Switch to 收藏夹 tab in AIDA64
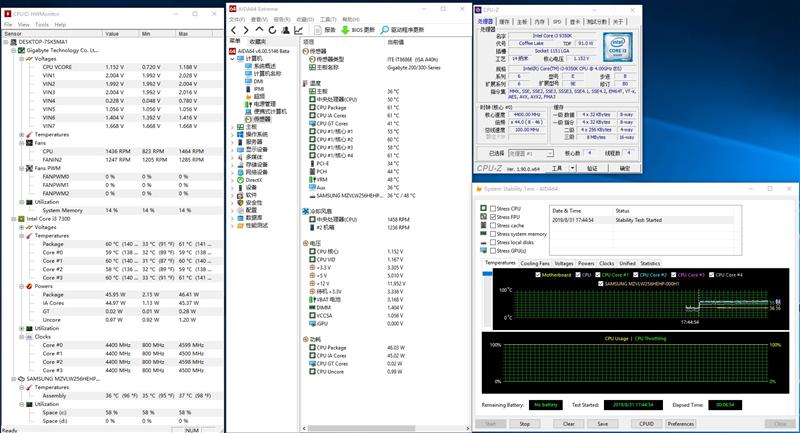The image size is (800, 433). pyautogui.click(x=258, y=41)
